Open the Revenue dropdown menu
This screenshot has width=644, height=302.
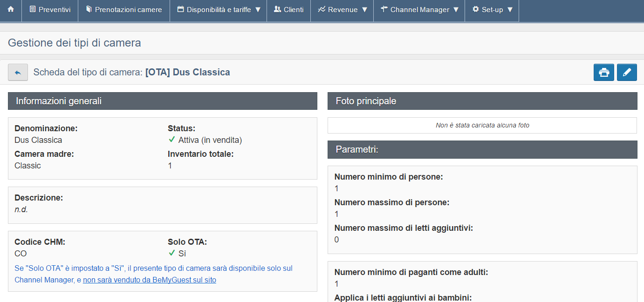pyautogui.click(x=364, y=10)
